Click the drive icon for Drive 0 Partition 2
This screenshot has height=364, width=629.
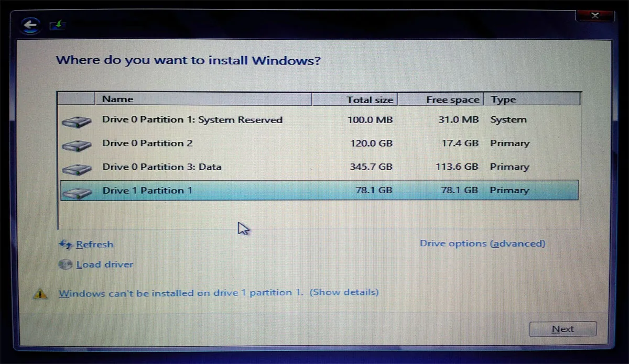tap(77, 144)
